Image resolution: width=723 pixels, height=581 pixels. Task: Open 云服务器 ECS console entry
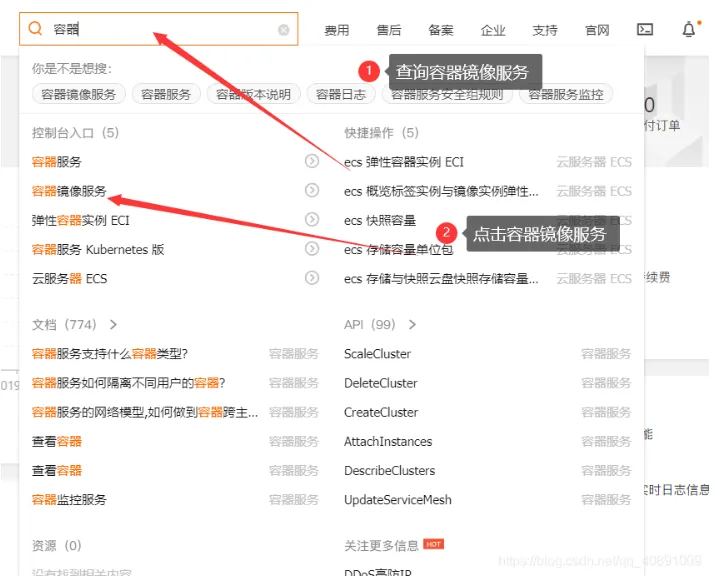coord(69,279)
